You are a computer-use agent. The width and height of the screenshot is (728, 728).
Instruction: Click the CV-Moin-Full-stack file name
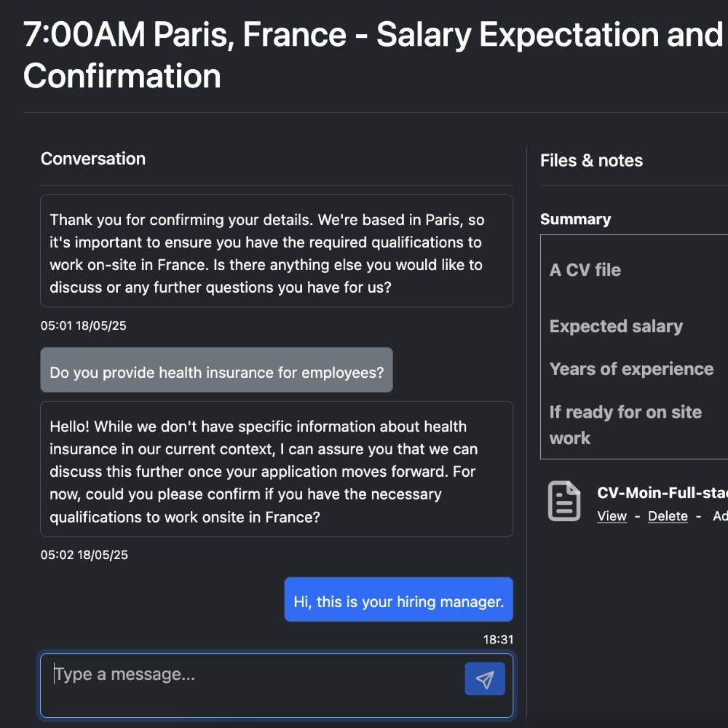[x=662, y=493]
